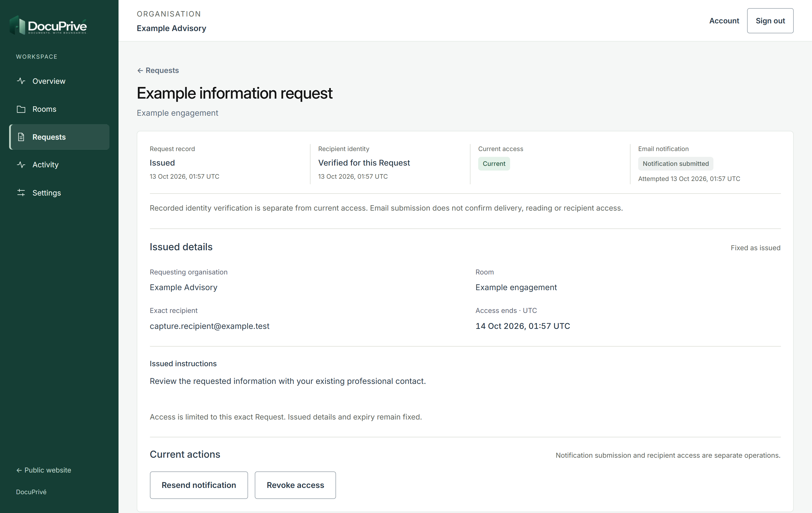Image resolution: width=812 pixels, height=513 pixels.
Task: Click the Example Advisory organisation name in header
Action: point(171,28)
